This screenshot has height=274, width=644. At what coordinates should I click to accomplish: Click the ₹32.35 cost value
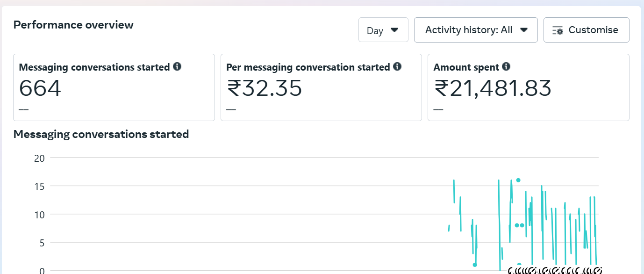pyautogui.click(x=265, y=88)
